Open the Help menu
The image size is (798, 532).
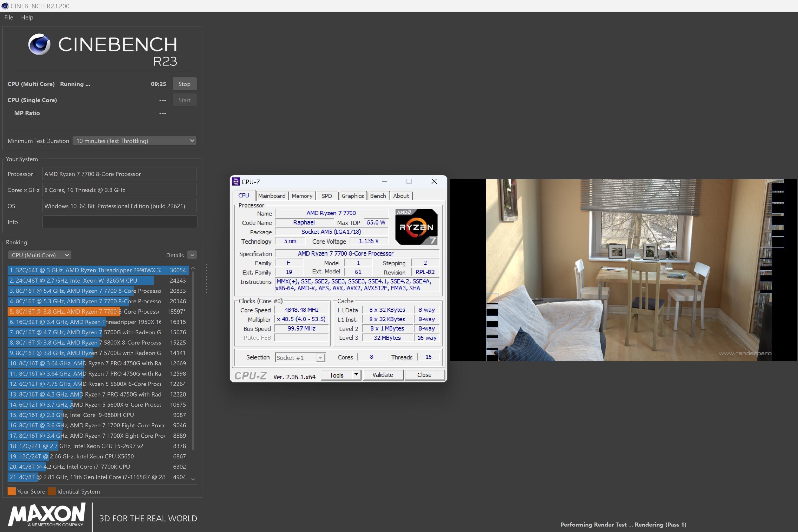tap(27, 17)
